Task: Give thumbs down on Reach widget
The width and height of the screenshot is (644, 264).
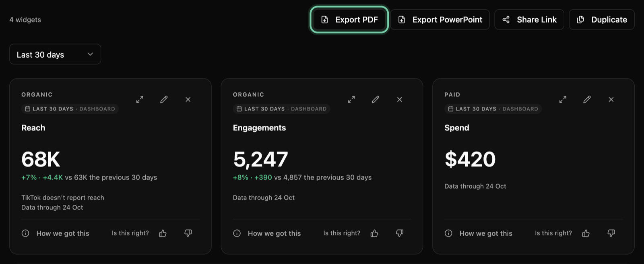Action: click(x=188, y=233)
